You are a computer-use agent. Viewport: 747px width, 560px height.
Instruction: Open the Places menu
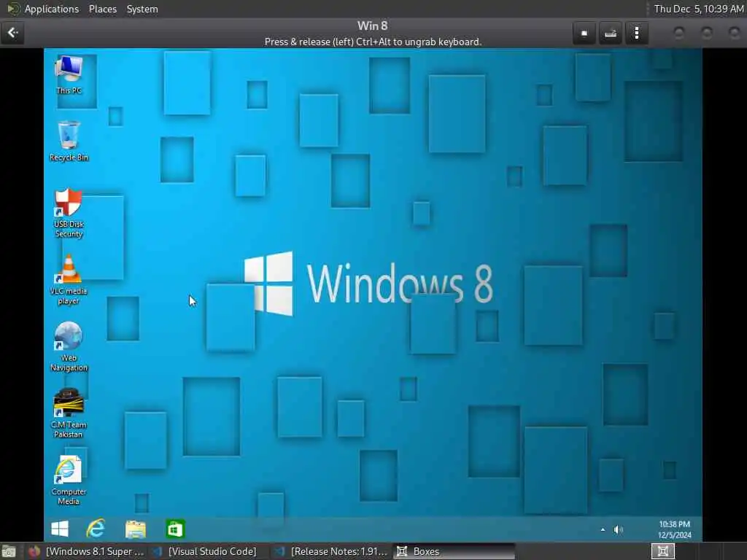[102, 9]
